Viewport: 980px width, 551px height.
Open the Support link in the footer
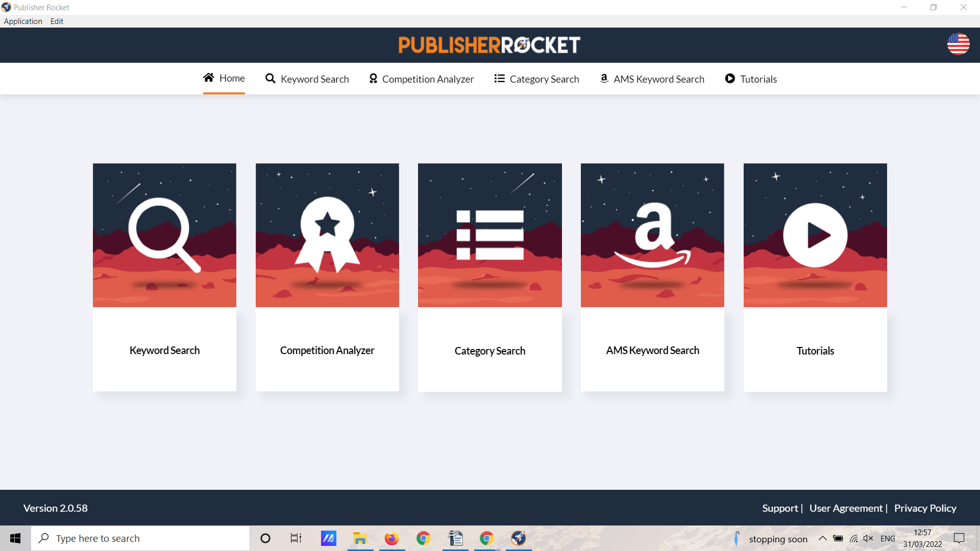coord(779,508)
